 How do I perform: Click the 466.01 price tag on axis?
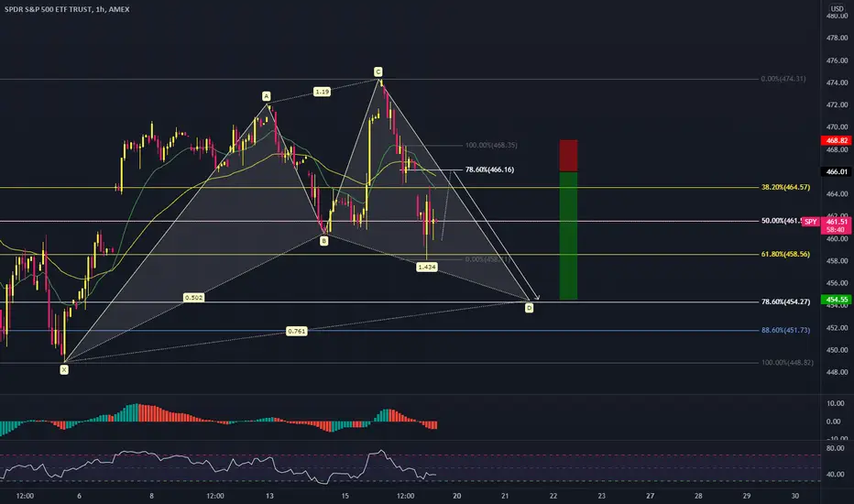[836, 171]
